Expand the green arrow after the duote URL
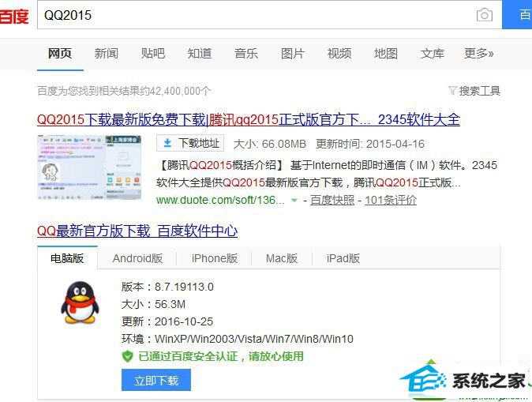 coord(294,201)
